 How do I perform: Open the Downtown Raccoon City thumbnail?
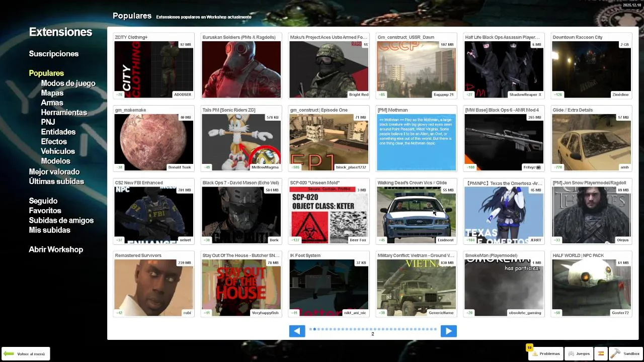[591, 69]
